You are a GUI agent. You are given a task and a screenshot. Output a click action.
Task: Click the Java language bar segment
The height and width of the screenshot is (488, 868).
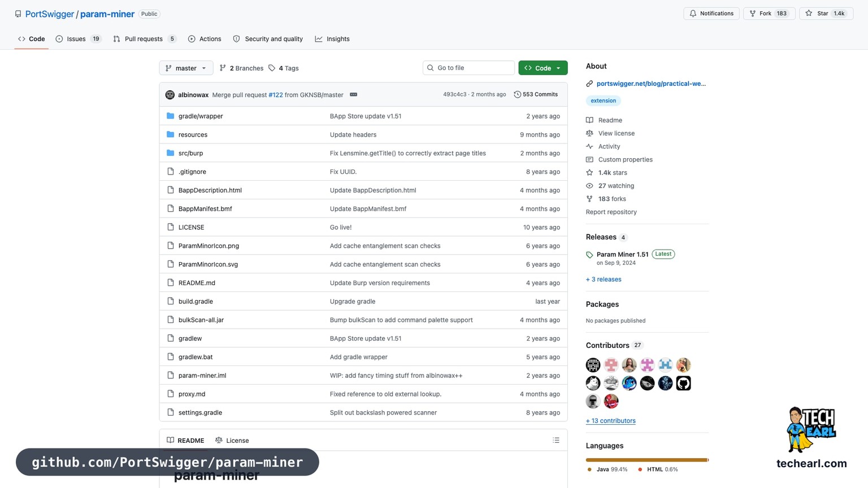pos(646,460)
